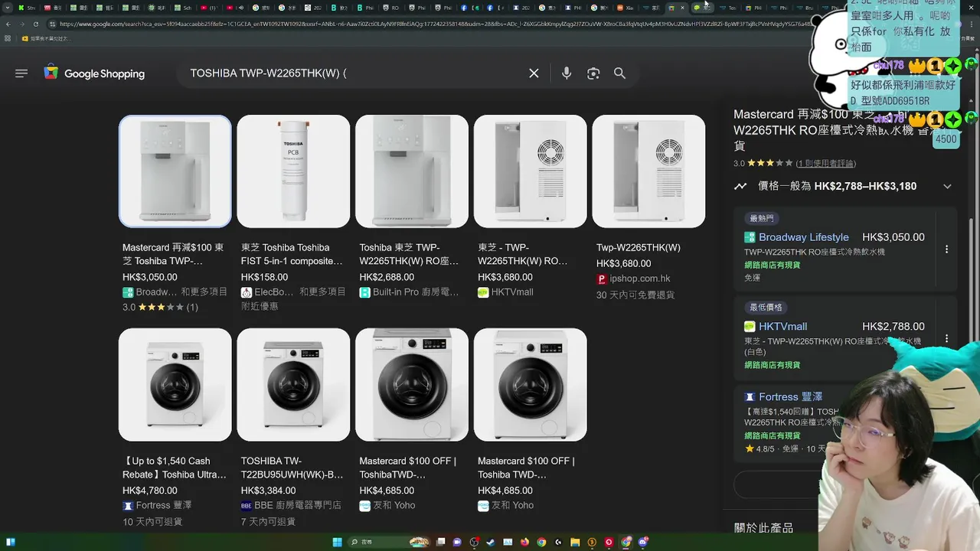Open the Windows Start menu
Image resolution: width=980 pixels, height=551 pixels.
337,542
